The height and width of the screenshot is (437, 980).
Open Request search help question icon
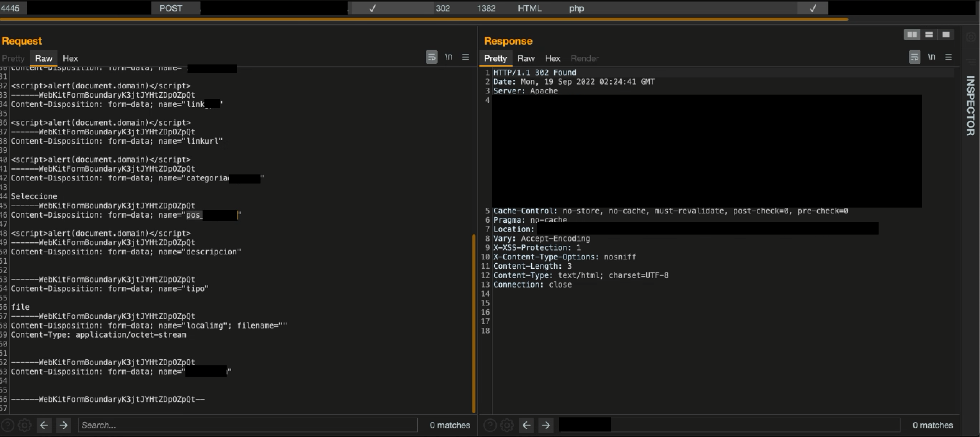click(x=8, y=425)
